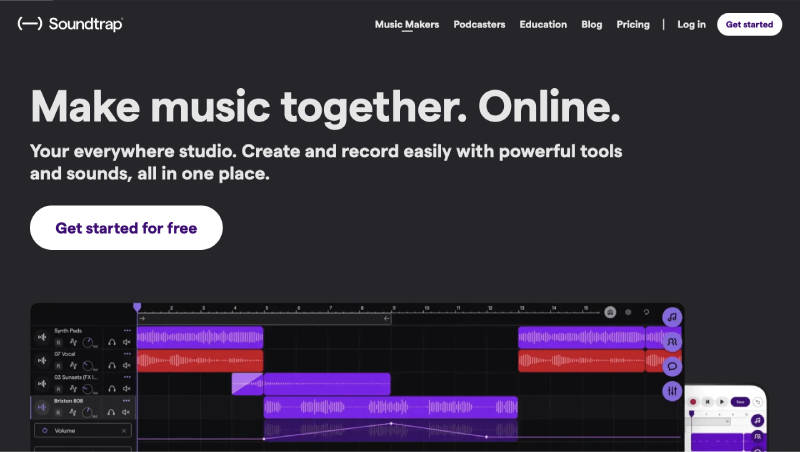800x452 pixels.
Task: Open the mixer sliders icon
Action: [673, 391]
